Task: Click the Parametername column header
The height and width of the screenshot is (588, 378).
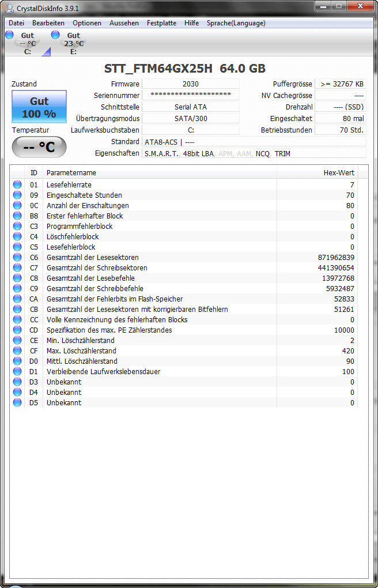Action: [x=160, y=173]
